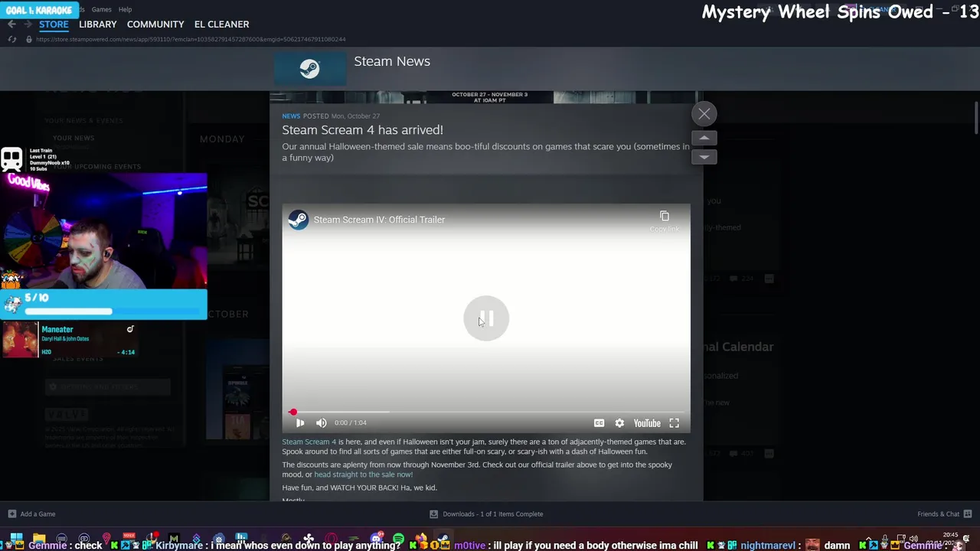Image resolution: width=980 pixels, height=551 pixels.
Task: Click 'Add a Game' button
Action: 31,514
